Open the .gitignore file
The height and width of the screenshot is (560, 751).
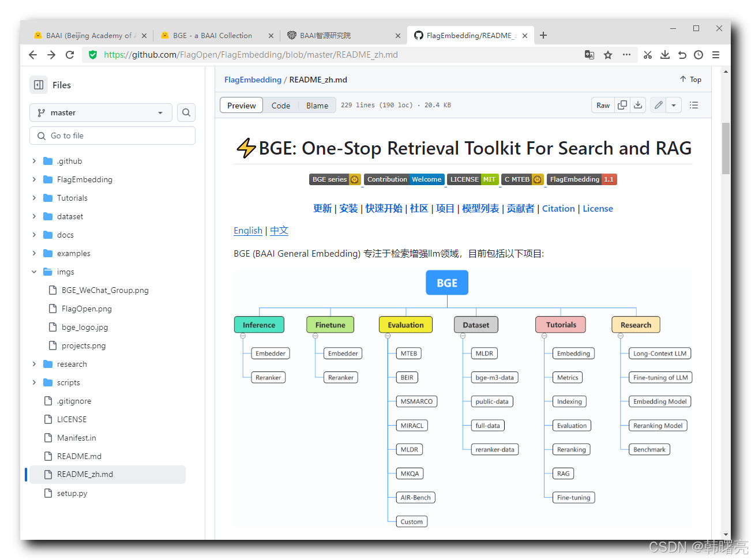[x=74, y=401]
